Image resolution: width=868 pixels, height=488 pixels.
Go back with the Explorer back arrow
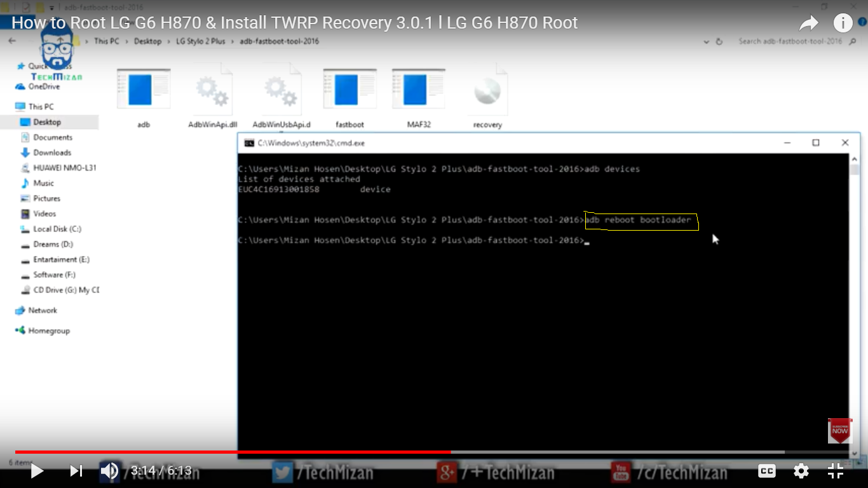click(13, 41)
